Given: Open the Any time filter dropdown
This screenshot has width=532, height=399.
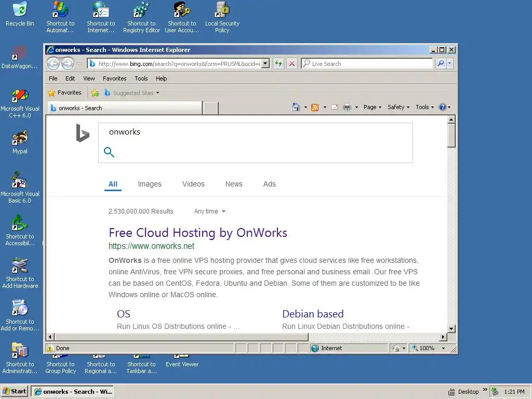Looking at the screenshot, I should click(210, 211).
